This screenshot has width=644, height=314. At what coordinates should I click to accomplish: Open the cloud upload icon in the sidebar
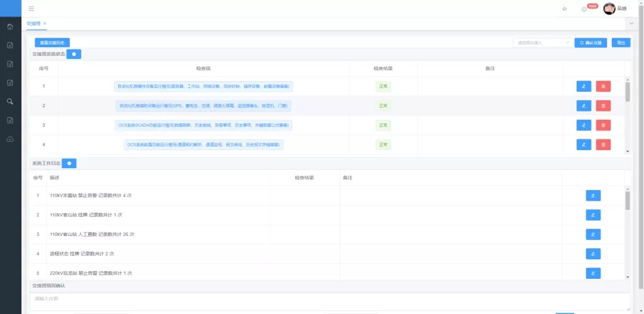[10, 139]
